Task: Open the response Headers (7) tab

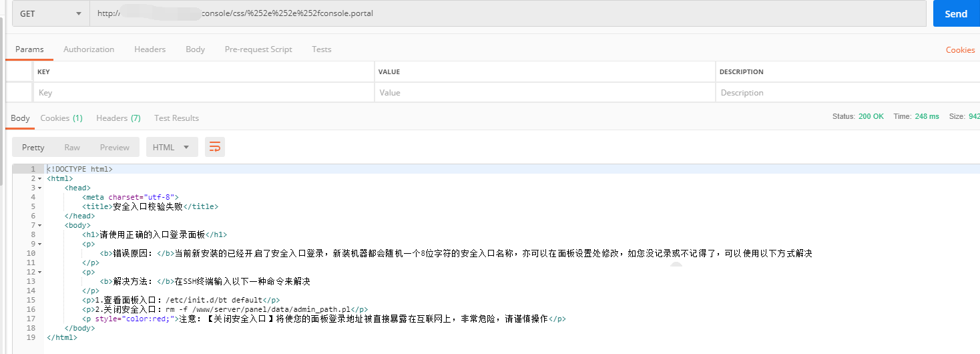Action: [118, 118]
